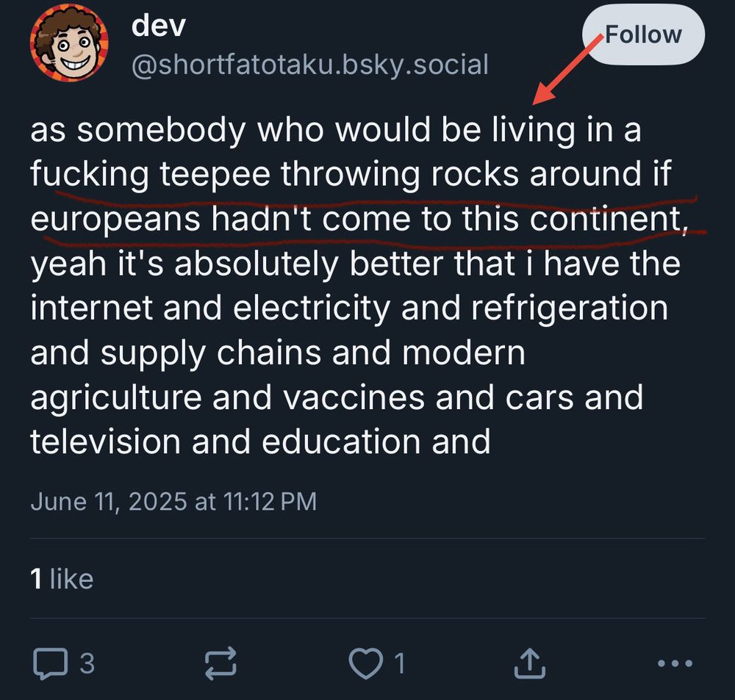Open the reply comment icon
Screen dimensions: 735x700
[50, 663]
